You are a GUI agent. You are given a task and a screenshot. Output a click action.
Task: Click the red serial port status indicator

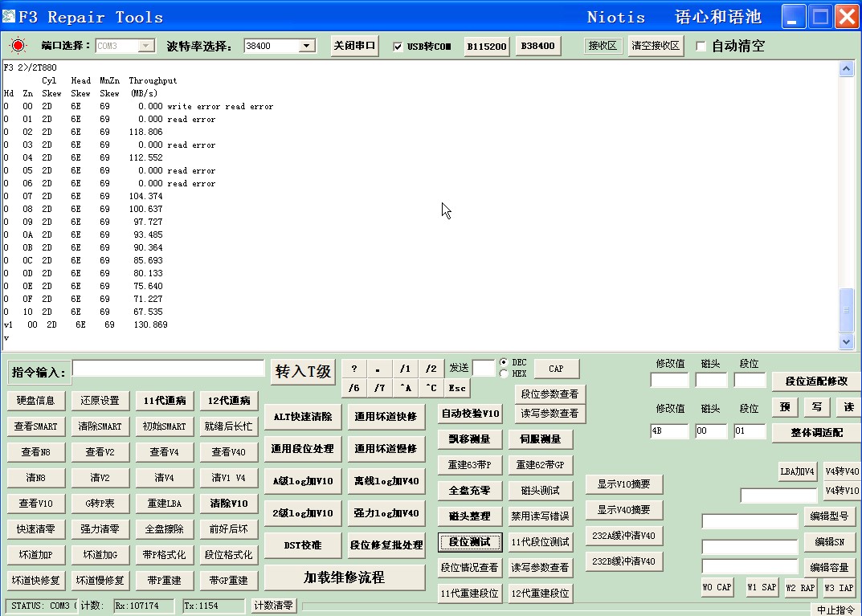coord(18,46)
